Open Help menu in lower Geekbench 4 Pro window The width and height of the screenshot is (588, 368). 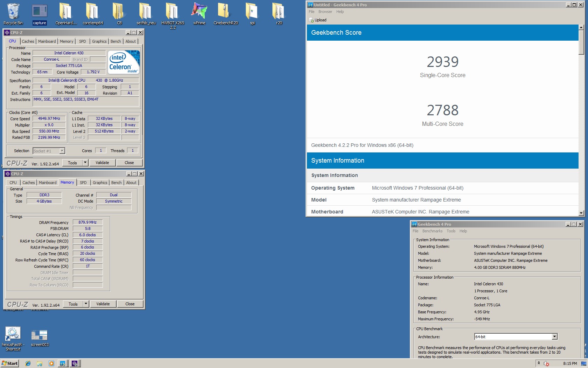tap(463, 231)
